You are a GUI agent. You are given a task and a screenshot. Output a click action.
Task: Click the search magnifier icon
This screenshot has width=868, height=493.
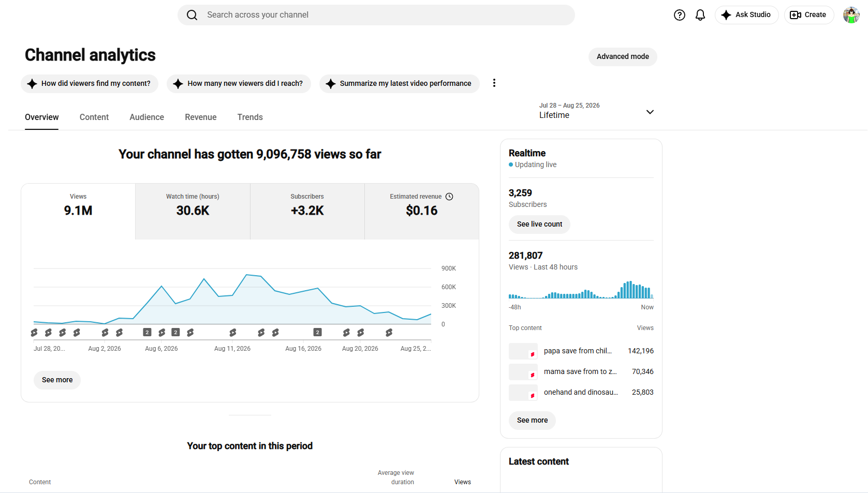pyautogui.click(x=192, y=15)
